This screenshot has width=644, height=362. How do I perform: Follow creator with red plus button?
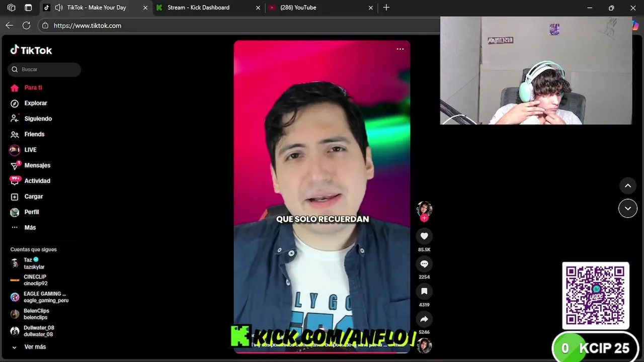tap(424, 218)
